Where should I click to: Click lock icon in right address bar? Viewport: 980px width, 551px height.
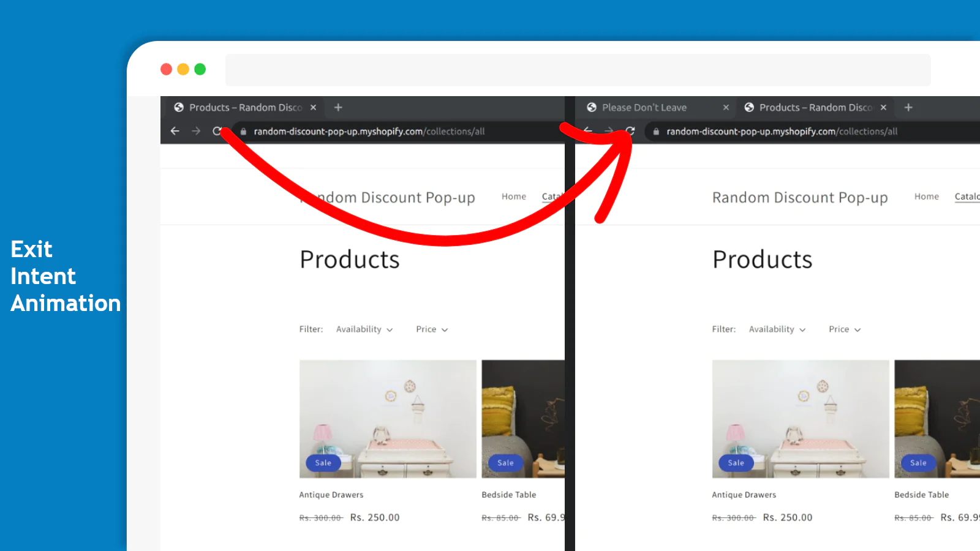(x=656, y=132)
